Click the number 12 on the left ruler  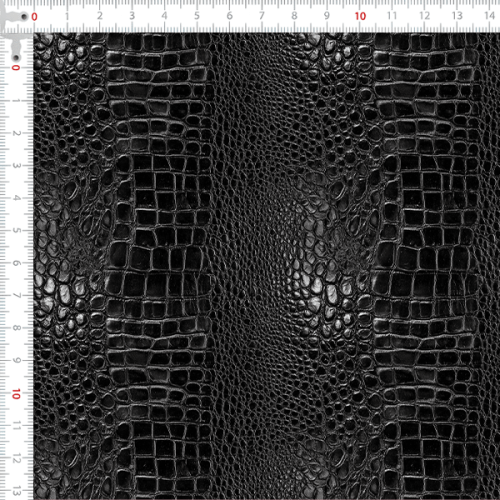16,459
